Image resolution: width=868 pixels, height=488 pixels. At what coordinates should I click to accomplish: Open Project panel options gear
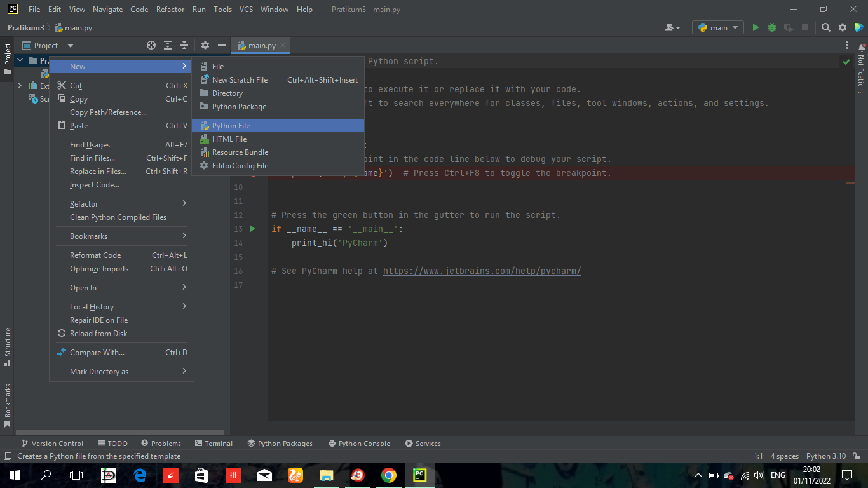click(x=205, y=45)
